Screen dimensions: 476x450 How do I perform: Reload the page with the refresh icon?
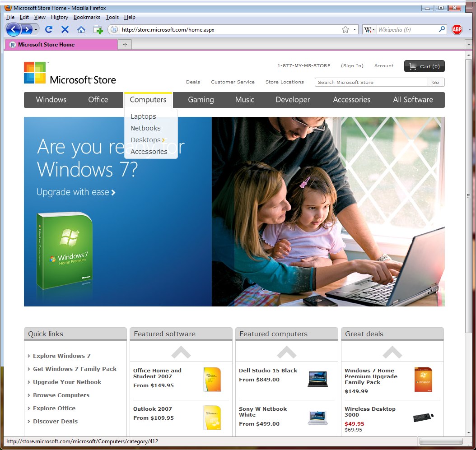click(49, 29)
